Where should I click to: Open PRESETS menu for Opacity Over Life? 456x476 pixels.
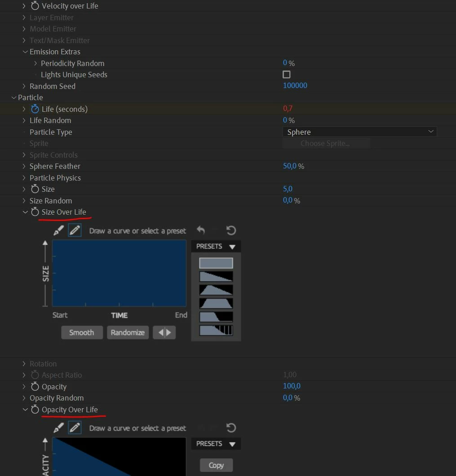click(x=216, y=444)
